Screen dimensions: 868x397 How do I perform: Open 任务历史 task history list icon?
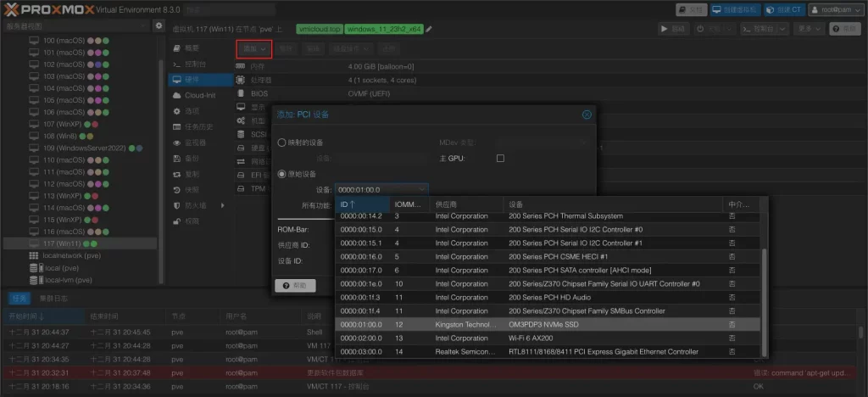177,126
